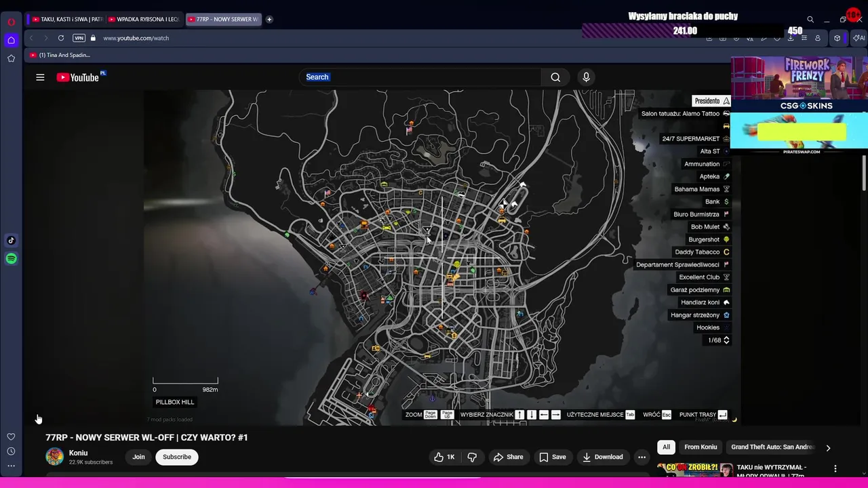Image resolution: width=868 pixels, height=488 pixels.
Task: Click the Bahama Mamas legend entry
Action: [x=702, y=189]
